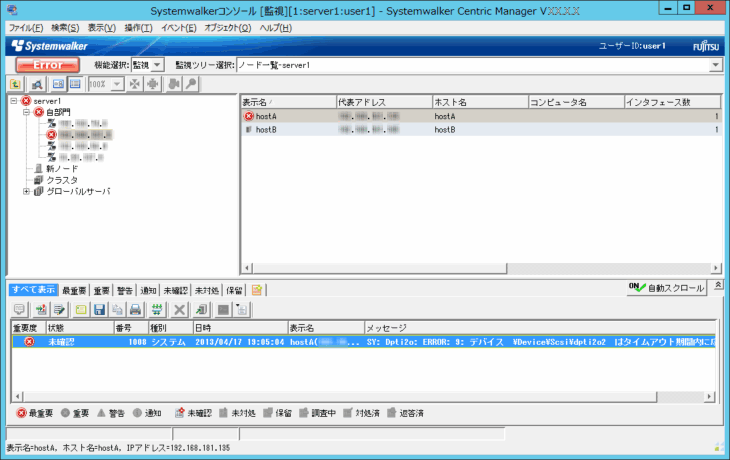730x460 pixels.
Task: Click the speech bubble icon in event toolbar
Action: point(20,310)
